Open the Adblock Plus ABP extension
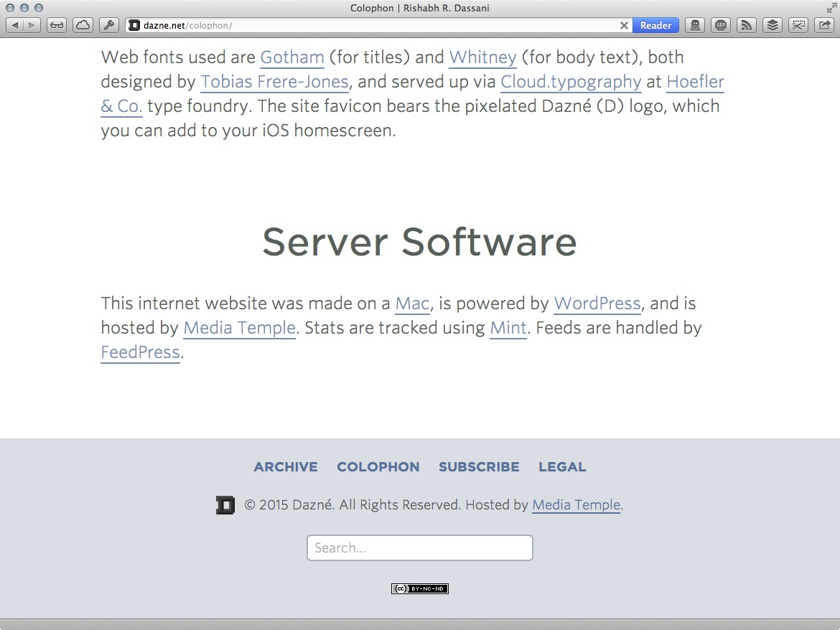The height and width of the screenshot is (630, 840). pos(720,25)
